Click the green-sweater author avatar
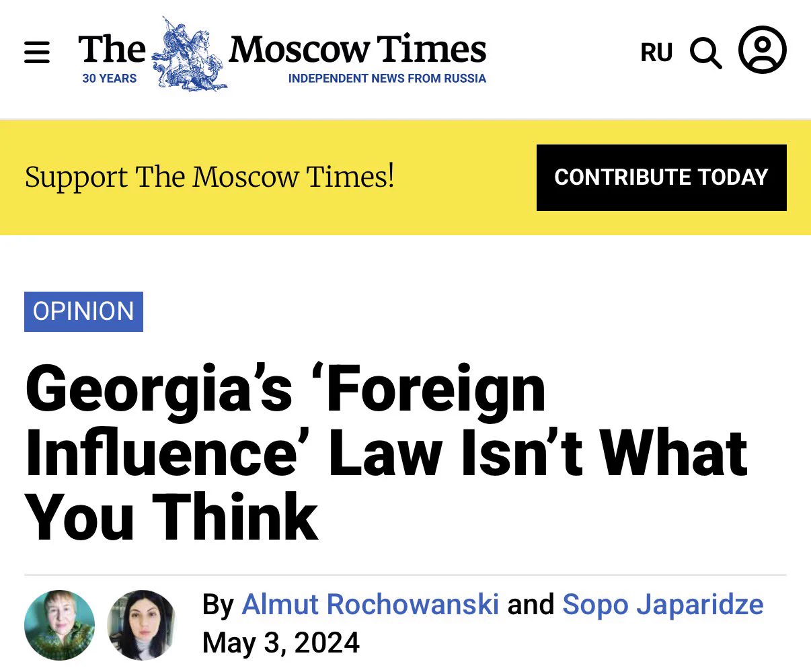Screen dimensions: 811x672 pyautogui.click(x=59, y=625)
